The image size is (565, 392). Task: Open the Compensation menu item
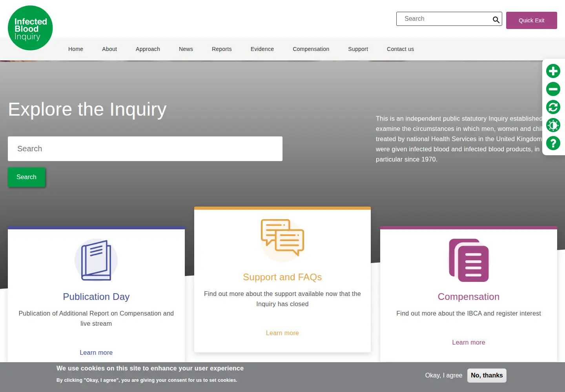tap(311, 49)
